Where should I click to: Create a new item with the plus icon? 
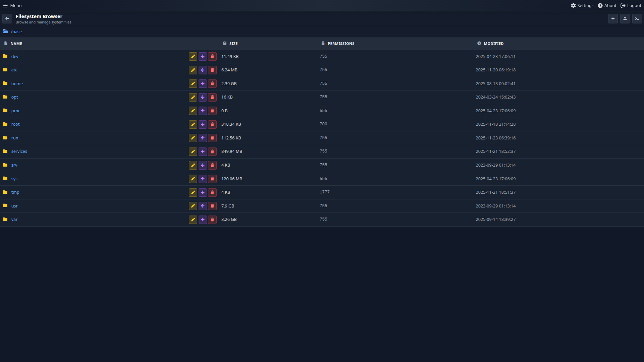pyautogui.click(x=613, y=18)
